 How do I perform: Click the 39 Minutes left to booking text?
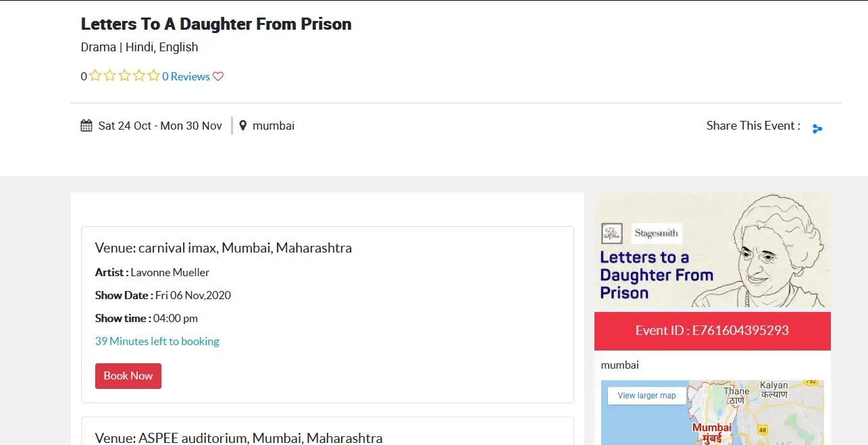coord(157,341)
